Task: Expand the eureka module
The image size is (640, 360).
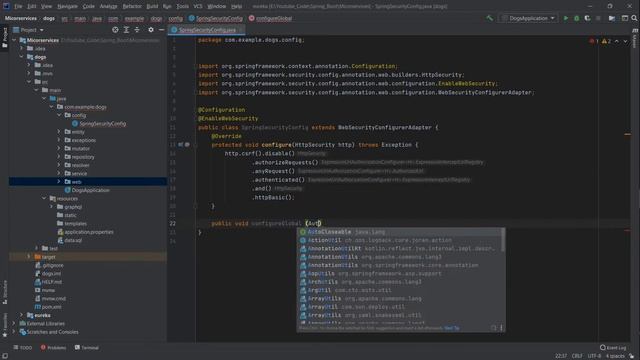Action: [x=21, y=315]
